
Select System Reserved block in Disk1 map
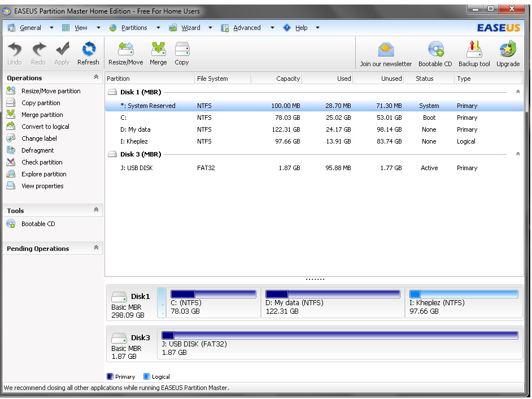162,303
